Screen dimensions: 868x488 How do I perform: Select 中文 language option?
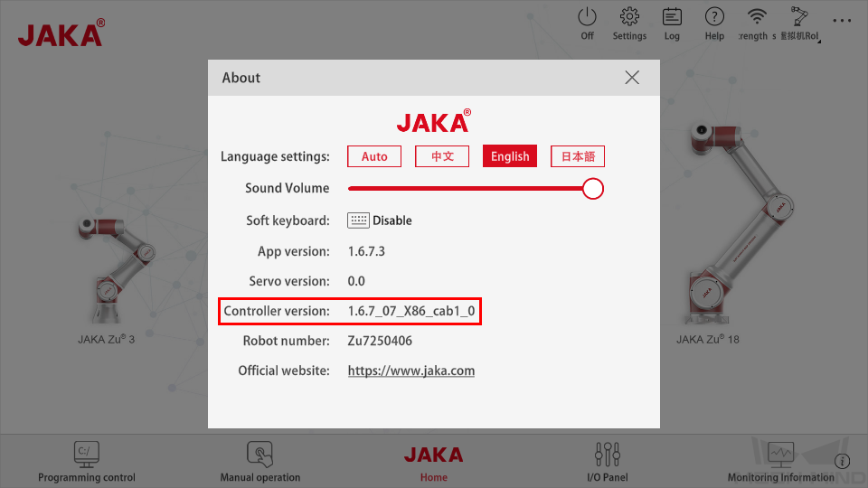(442, 156)
